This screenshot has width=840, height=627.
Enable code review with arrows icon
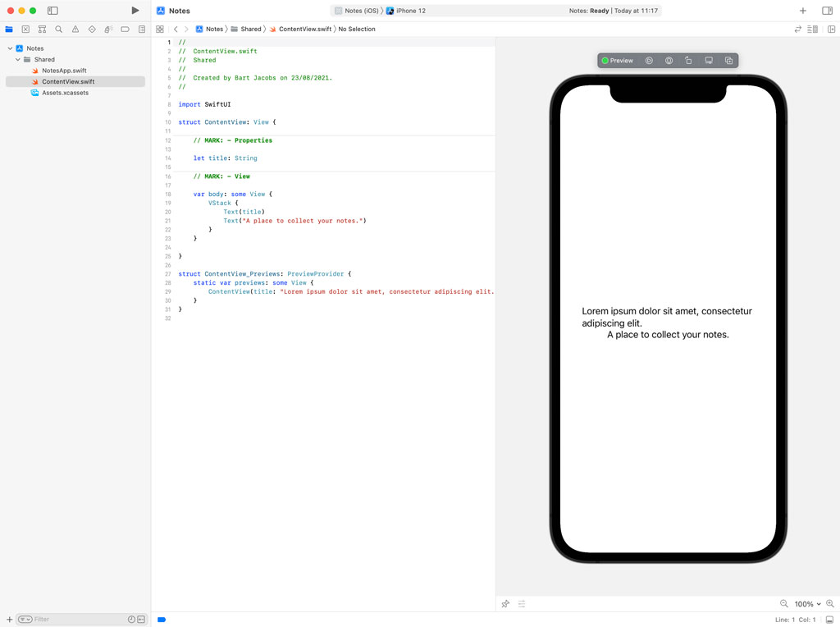pyautogui.click(x=797, y=29)
